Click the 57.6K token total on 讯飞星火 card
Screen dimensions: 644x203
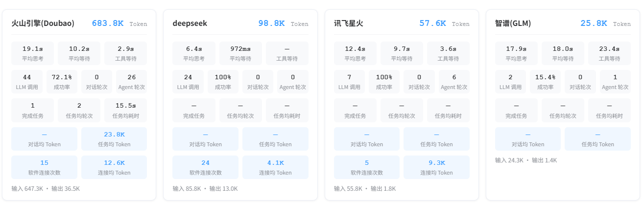pos(432,23)
